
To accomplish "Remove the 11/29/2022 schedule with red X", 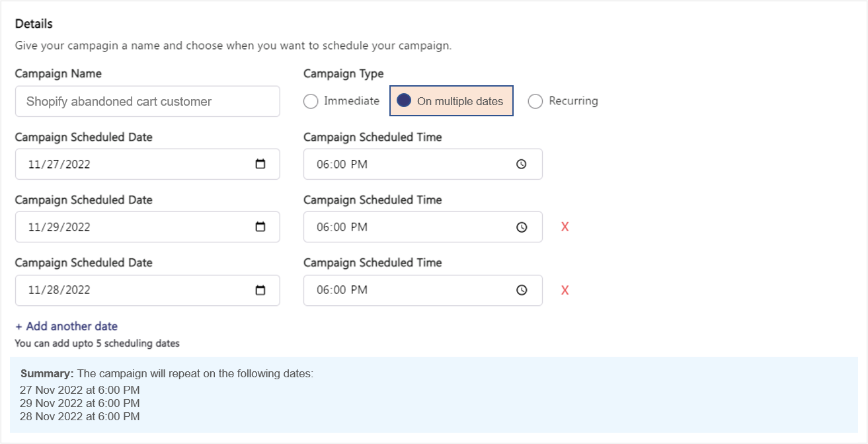I will click(565, 227).
